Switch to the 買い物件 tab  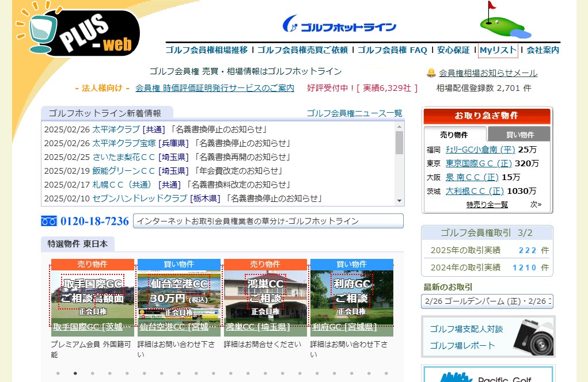[519, 135]
